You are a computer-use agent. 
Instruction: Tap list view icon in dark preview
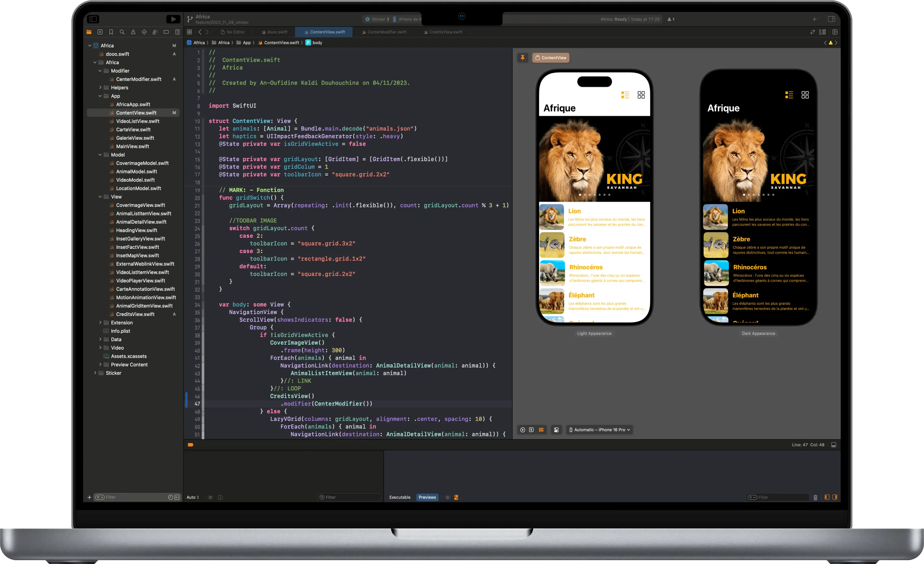pyautogui.click(x=789, y=95)
